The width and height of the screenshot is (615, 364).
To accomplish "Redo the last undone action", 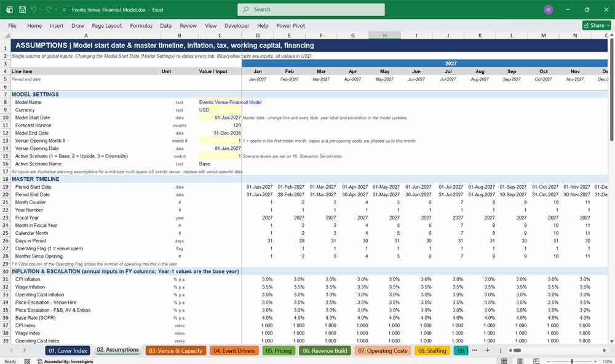I will pyautogui.click(x=49, y=9).
